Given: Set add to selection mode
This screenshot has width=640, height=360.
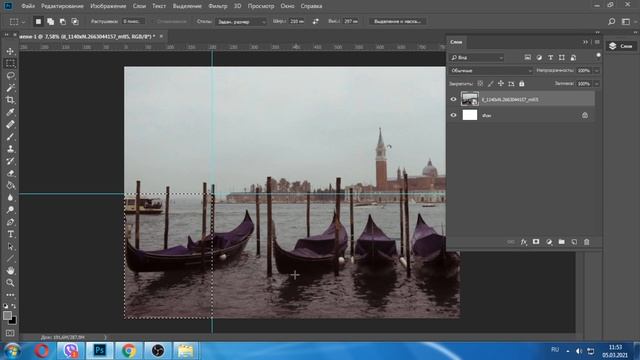Looking at the screenshot, I should click(50, 21).
